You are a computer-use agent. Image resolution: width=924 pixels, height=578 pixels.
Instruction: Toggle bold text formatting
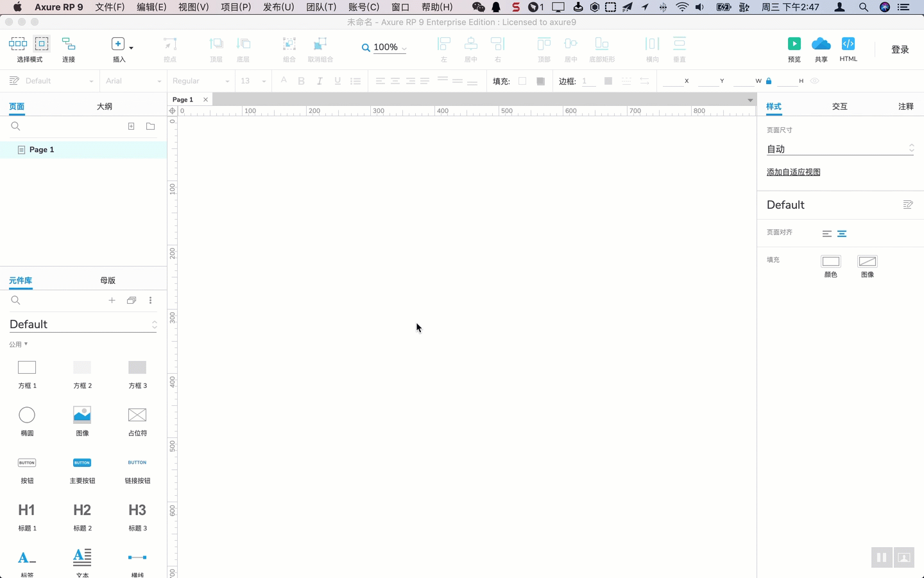(302, 81)
